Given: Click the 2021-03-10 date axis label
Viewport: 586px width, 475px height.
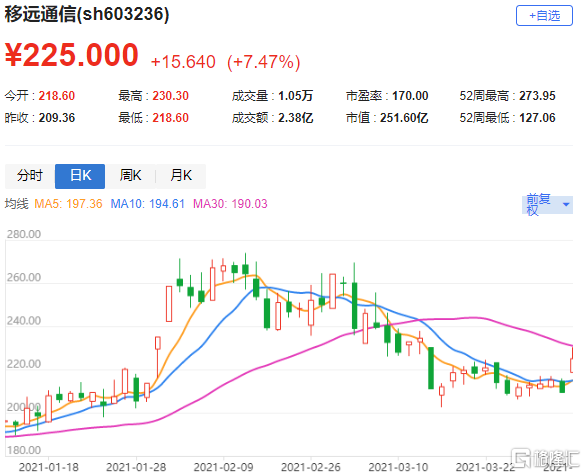Looking at the screenshot, I should [398, 467].
